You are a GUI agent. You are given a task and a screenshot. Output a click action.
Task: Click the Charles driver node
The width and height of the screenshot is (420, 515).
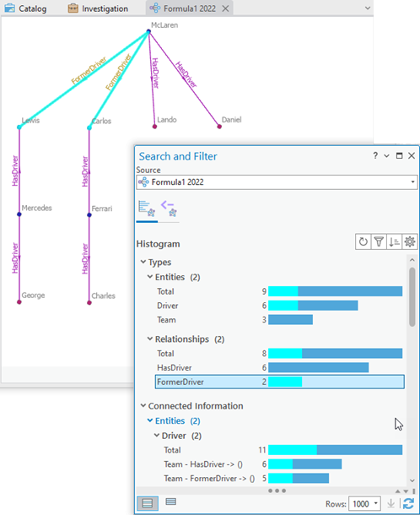coord(89,302)
